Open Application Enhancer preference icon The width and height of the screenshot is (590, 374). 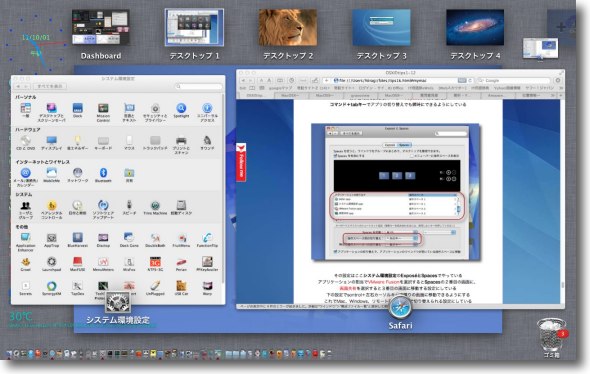pyautogui.click(x=26, y=238)
